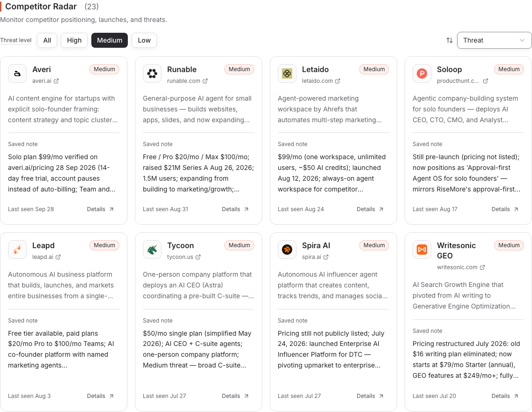The width and height of the screenshot is (532, 412).
Task: Open external link icon beside spira.ai
Action: pos(326,257)
